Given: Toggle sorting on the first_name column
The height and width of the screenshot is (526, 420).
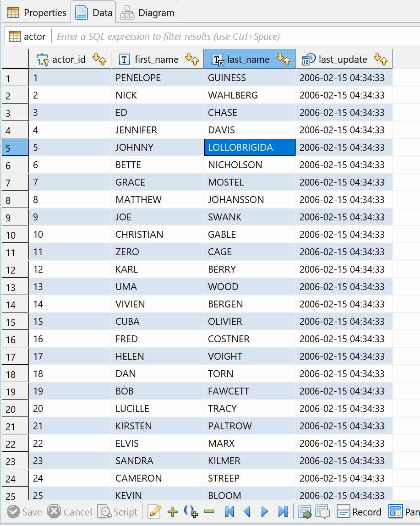Looking at the screenshot, I should (x=192, y=59).
